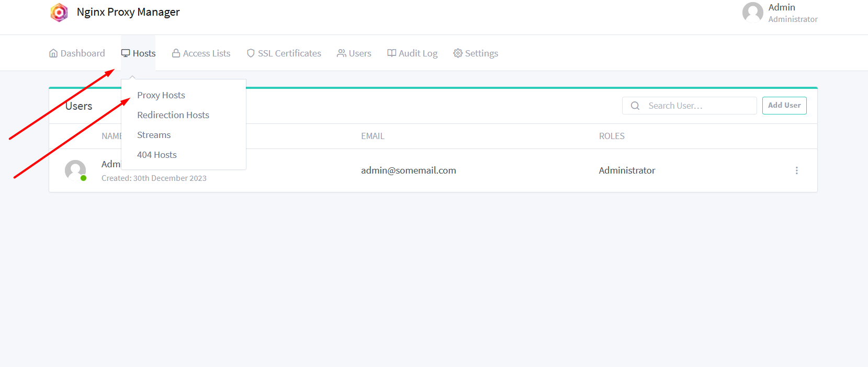
Task: Click the admin@somemail.com email cell
Action: coord(409,170)
